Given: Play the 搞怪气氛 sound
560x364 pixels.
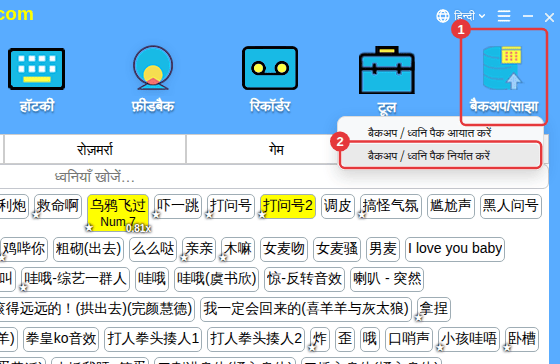Looking at the screenshot, I should tap(391, 206).
